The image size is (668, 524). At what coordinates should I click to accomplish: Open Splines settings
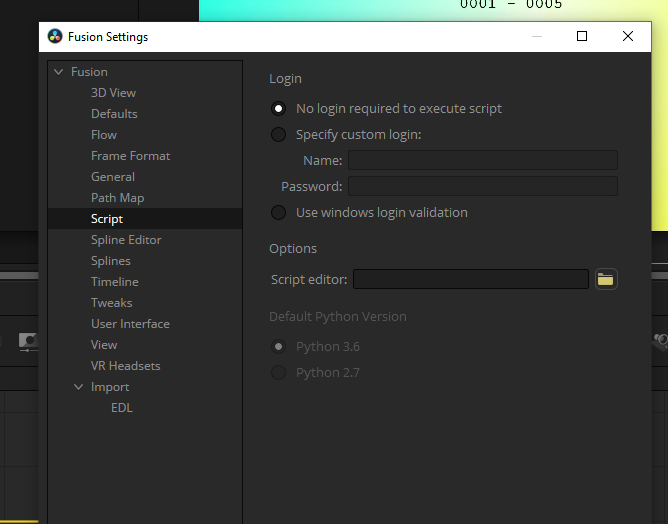111,261
